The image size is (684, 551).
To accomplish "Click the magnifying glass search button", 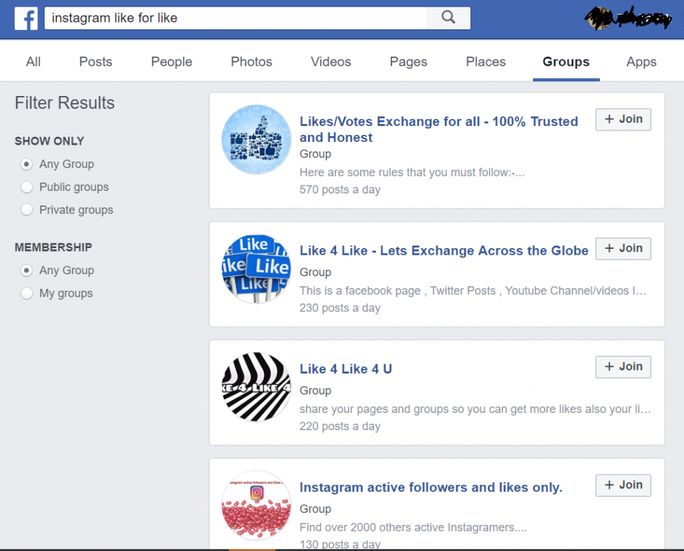I will [x=448, y=17].
